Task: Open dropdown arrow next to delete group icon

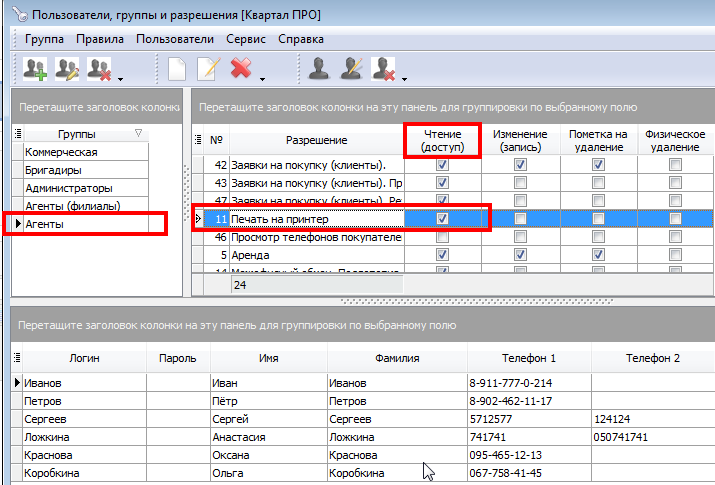Action: tap(120, 76)
